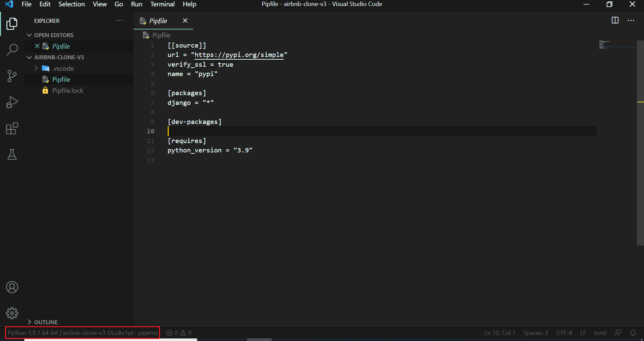The height and width of the screenshot is (341, 644).
Task: Click the editor vertical scrollbar
Action: tap(640, 143)
